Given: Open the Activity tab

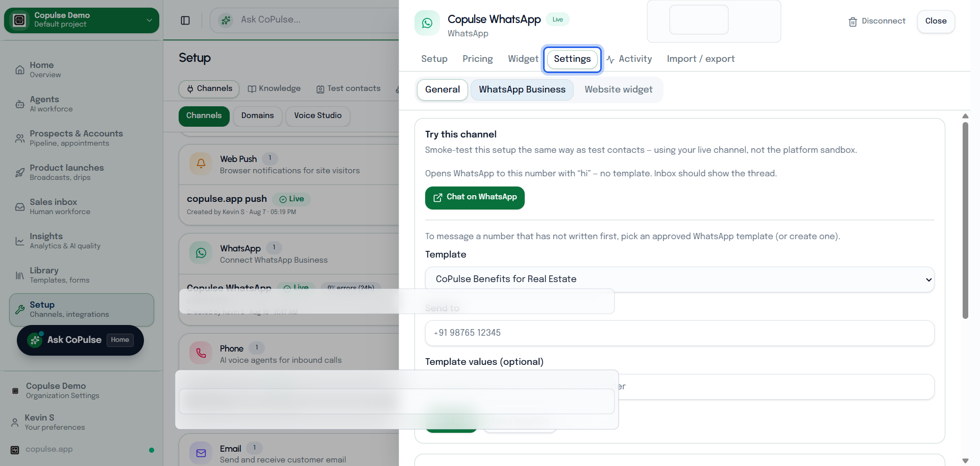Looking at the screenshot, I should point(629,59).
